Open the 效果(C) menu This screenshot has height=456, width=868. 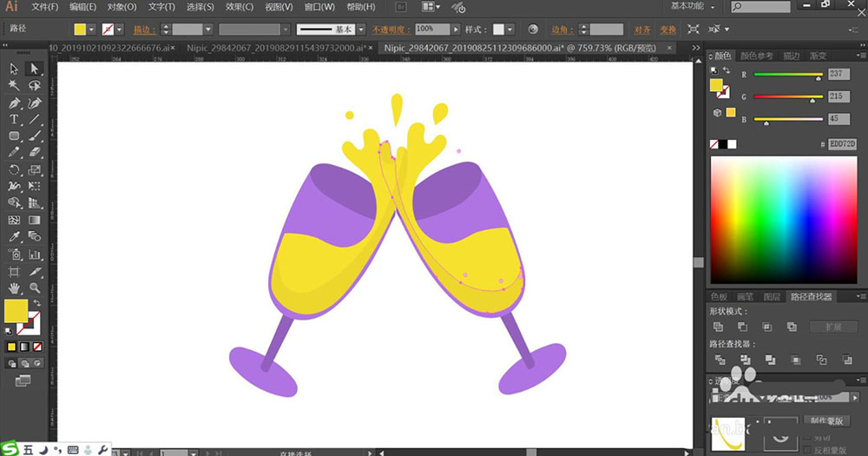coord(239,7)
